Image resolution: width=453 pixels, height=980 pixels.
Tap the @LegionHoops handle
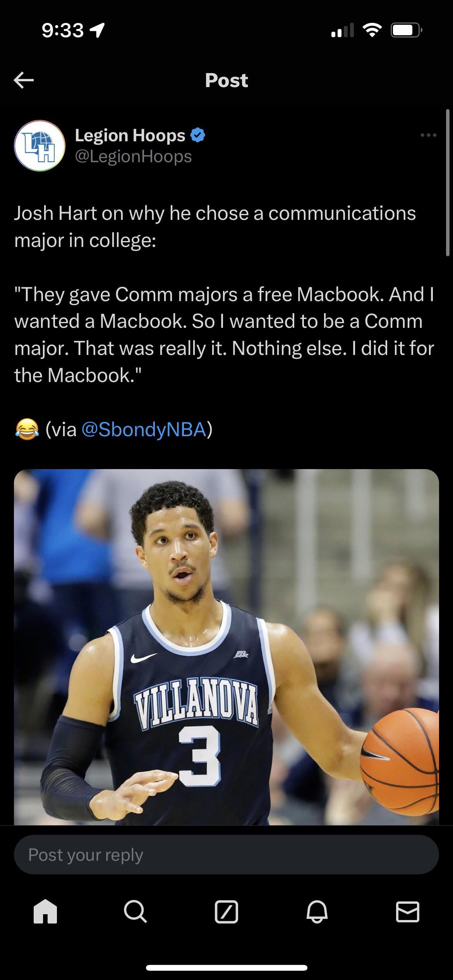click(x=133, y=156)
